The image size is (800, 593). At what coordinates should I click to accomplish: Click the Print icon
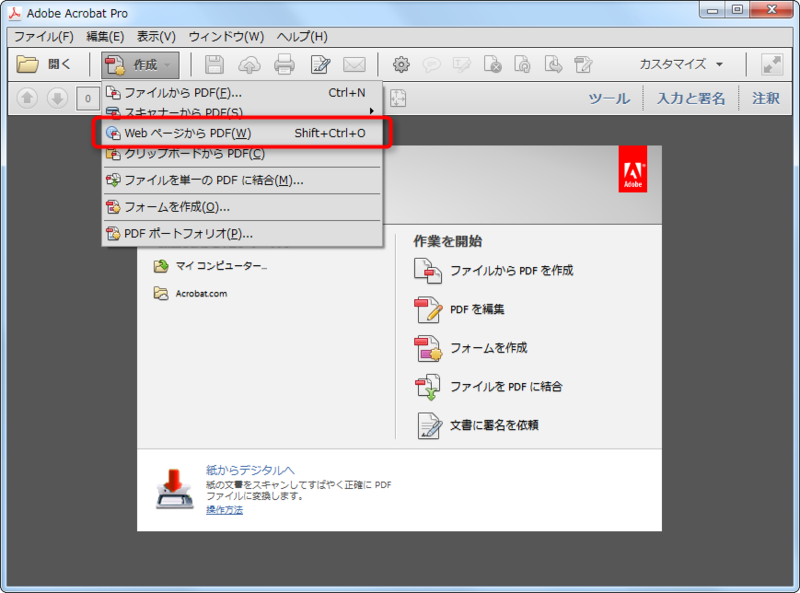click(284, 65)
